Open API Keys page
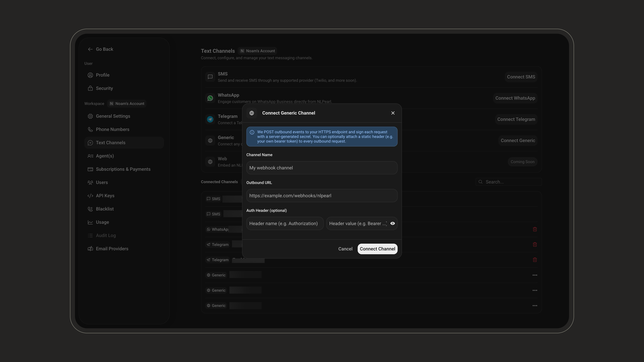The height and width of the screenshot is (362, 644). [124, 196]
